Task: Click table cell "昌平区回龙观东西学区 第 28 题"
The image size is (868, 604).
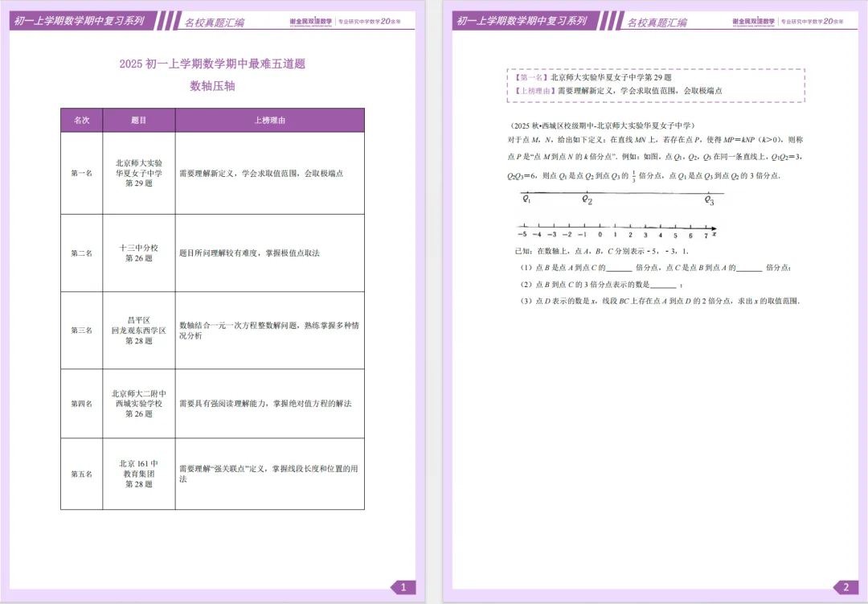Action: point(138,331)
